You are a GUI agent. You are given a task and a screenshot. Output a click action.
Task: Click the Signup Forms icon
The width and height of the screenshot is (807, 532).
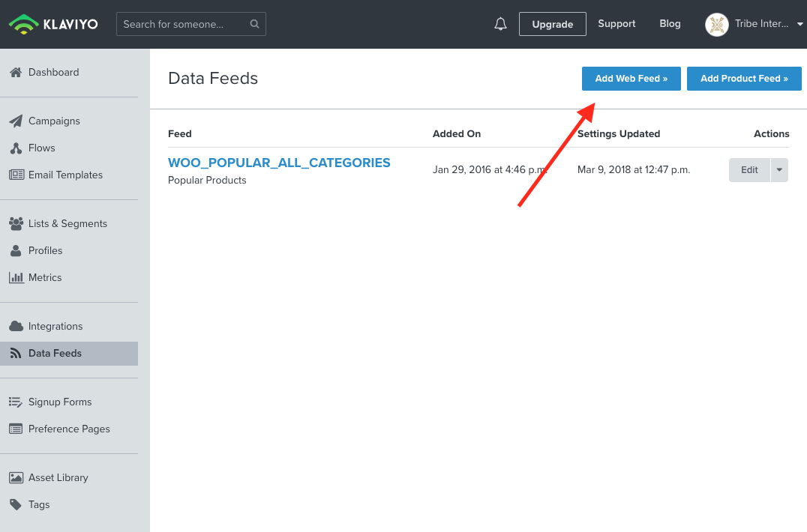point(16,402)
